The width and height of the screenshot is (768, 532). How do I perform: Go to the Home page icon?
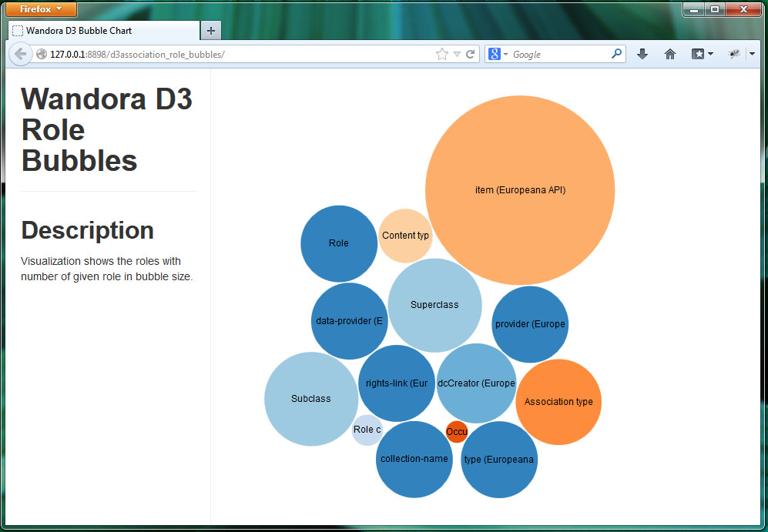(x=670, y=55)
